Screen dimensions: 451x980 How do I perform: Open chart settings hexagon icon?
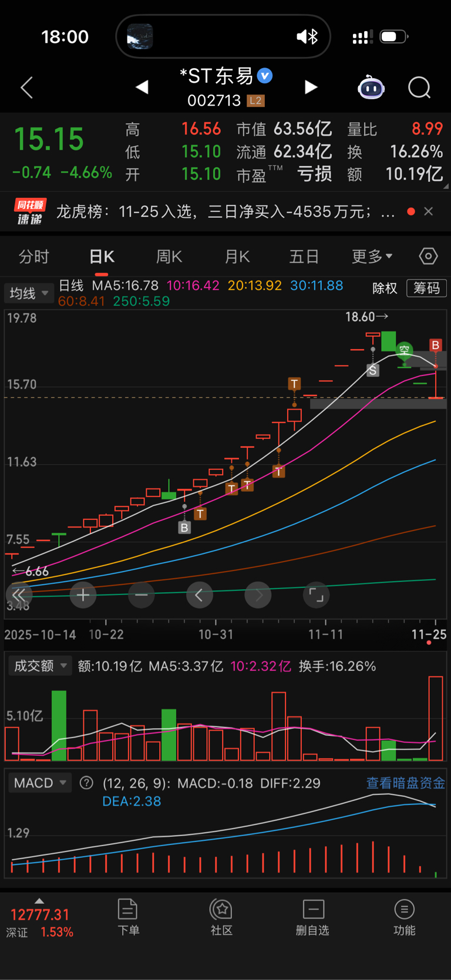(x=428, y=256)
